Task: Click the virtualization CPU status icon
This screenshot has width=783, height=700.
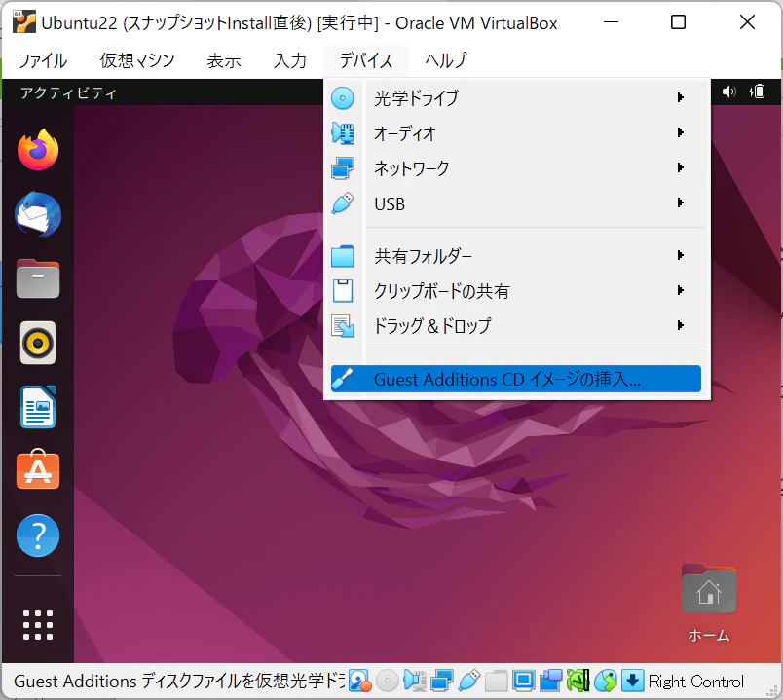Action: (578, 681)
